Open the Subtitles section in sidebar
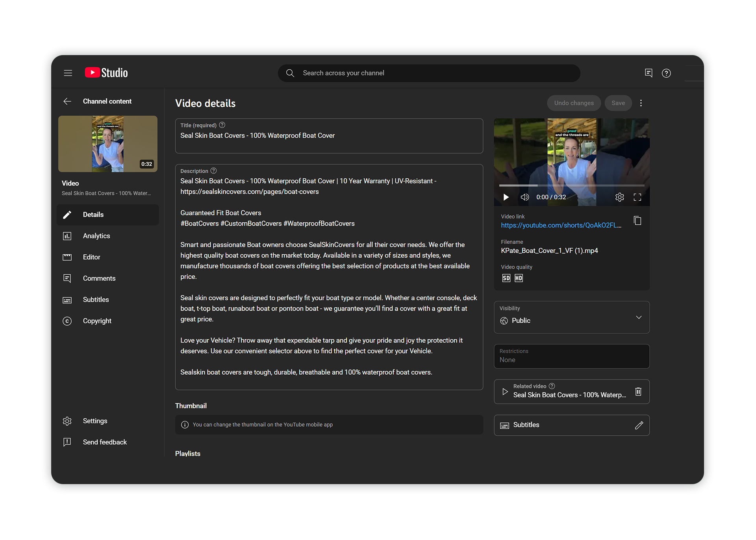756x540 pixels. 96,300
